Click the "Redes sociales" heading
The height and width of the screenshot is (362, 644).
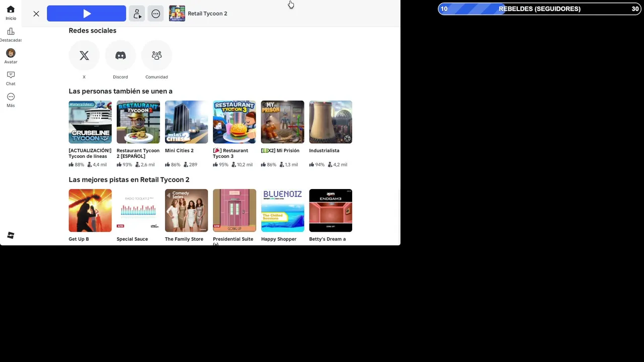93,31
